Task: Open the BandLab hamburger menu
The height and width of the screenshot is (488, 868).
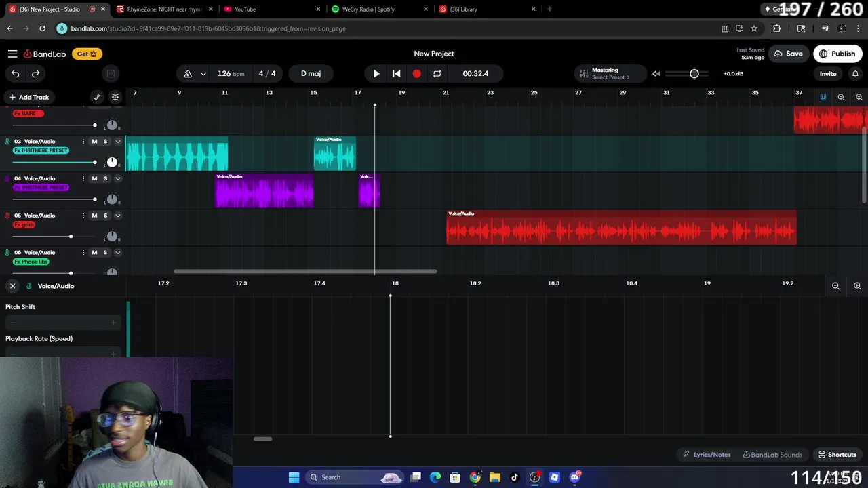Action: (12, 54)
